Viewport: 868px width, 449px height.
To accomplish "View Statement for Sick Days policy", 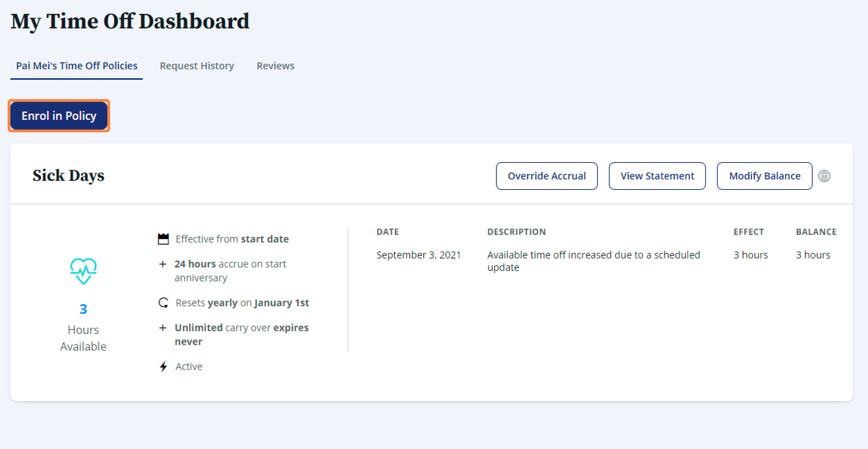I will [x=657, y=176].
